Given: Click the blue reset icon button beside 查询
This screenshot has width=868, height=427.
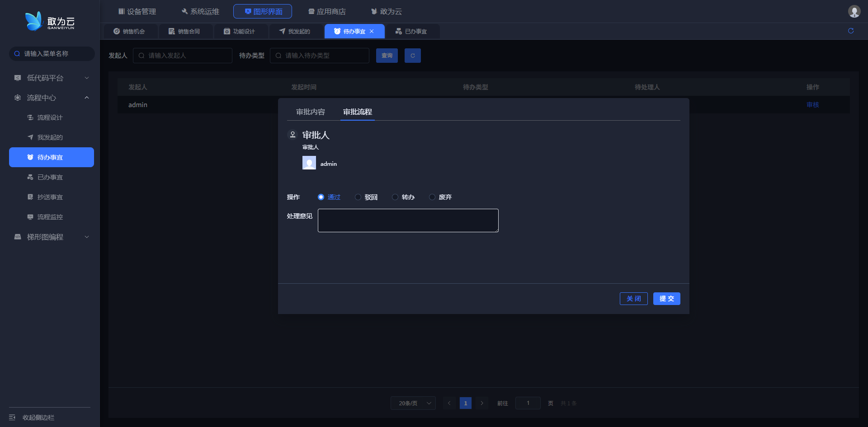Looking at the screenshot, I should pos(412,56).
